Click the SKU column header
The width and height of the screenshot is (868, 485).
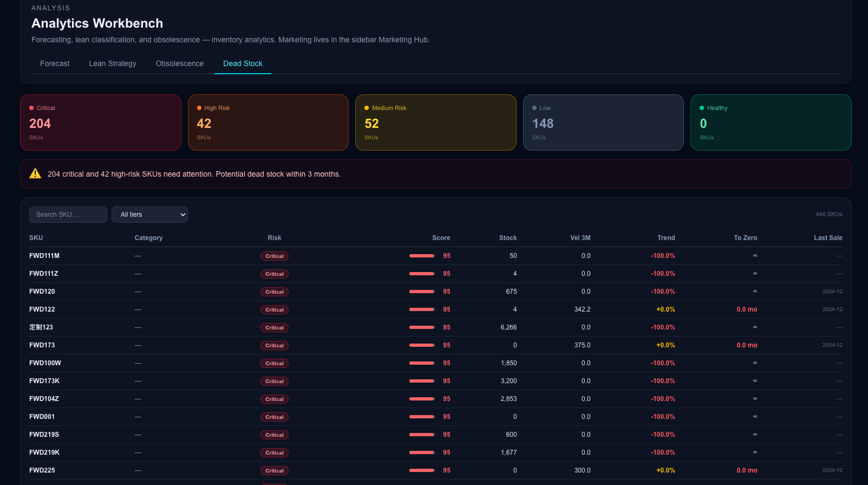[36, 238]
